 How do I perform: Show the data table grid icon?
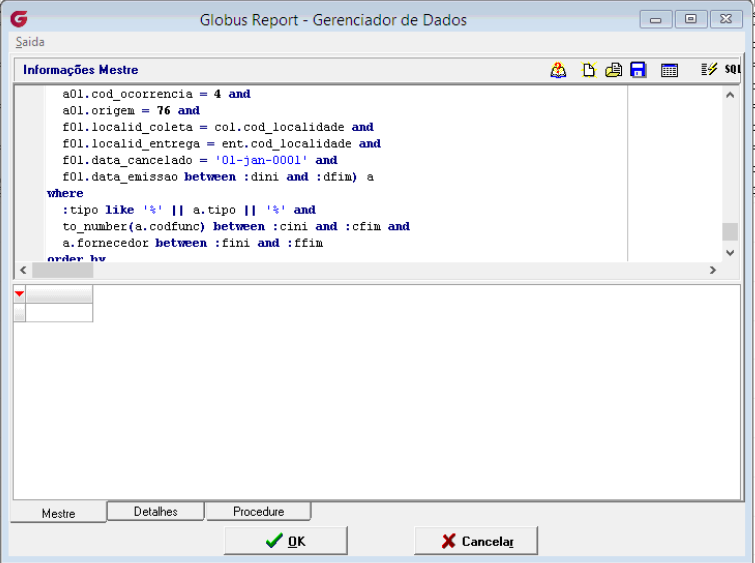(x=669, y=70)
